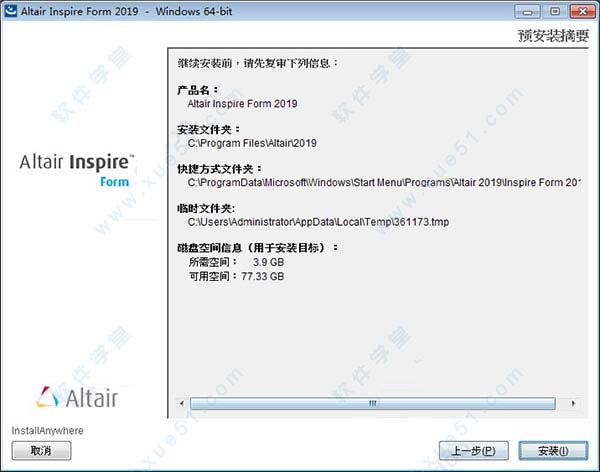Click the Altair triangle logo icon

pyautogui.click(x=48, y=397)
